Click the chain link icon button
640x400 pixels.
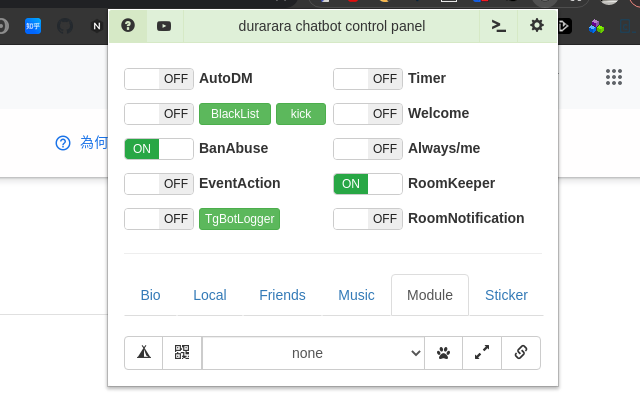[x=521, y=353]
